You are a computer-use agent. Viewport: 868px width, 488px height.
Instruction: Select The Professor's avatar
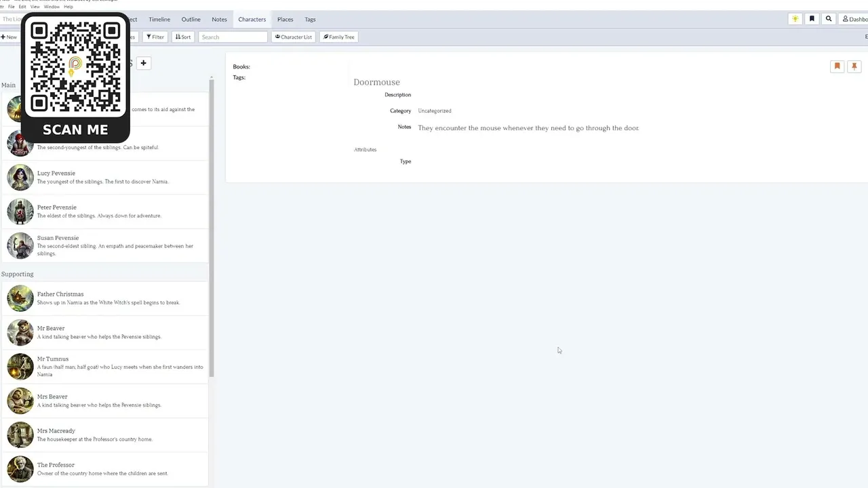[x=20, y=470]
